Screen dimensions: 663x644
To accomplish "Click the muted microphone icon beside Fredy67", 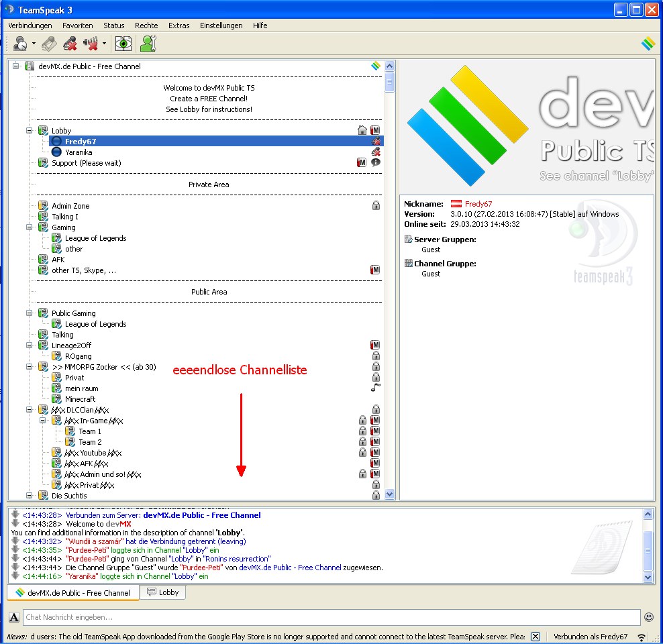I will [376, 141].
